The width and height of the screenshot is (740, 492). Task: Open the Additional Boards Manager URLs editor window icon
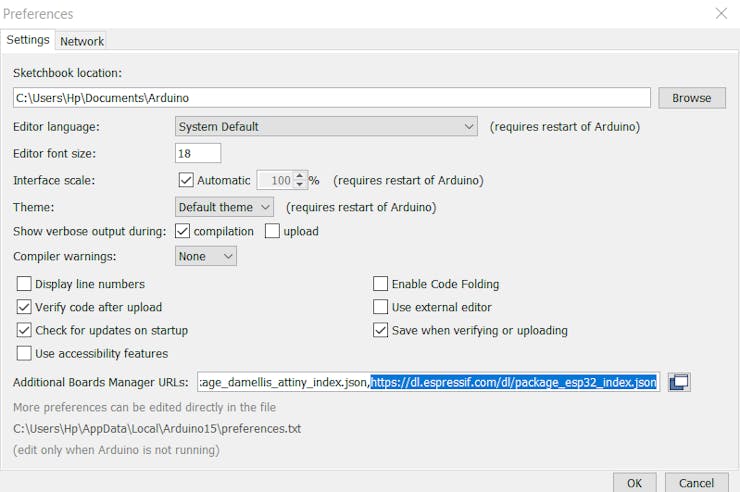[680, 382]
